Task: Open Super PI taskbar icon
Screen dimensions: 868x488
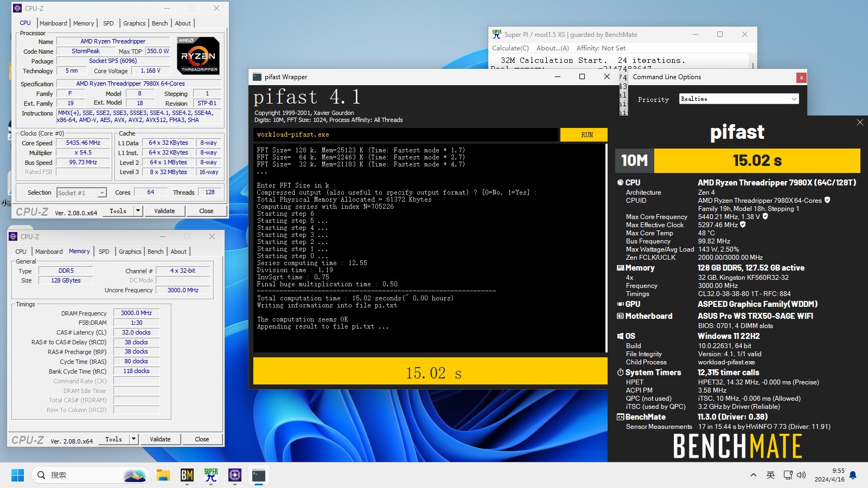Action: point(211,476)
